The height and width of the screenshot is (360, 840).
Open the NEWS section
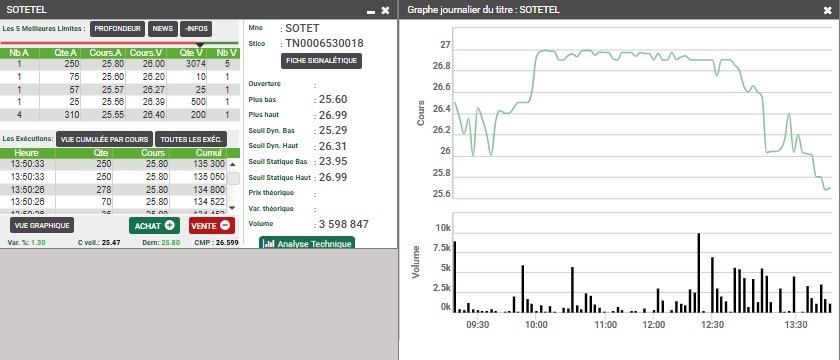click(x=163, y=29)
